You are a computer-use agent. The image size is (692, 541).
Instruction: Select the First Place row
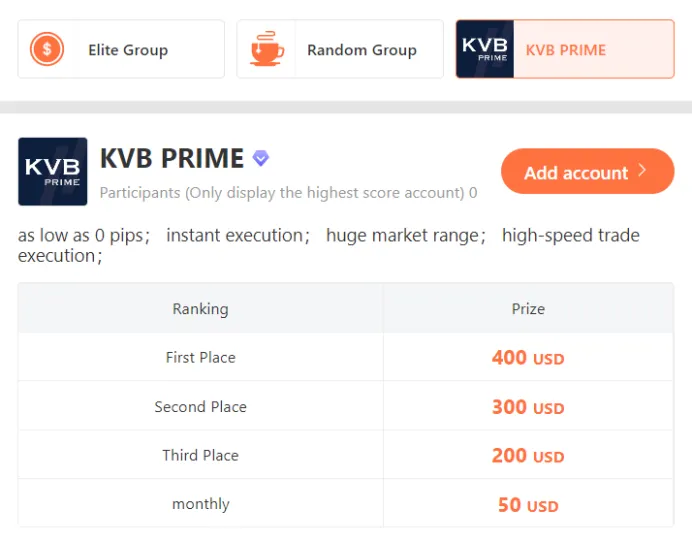click(x=346, y=357)
